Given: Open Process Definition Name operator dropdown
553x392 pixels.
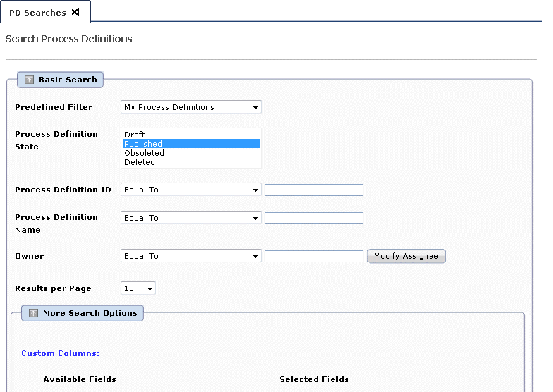Looking at the screenshot, I should (190, 218).
